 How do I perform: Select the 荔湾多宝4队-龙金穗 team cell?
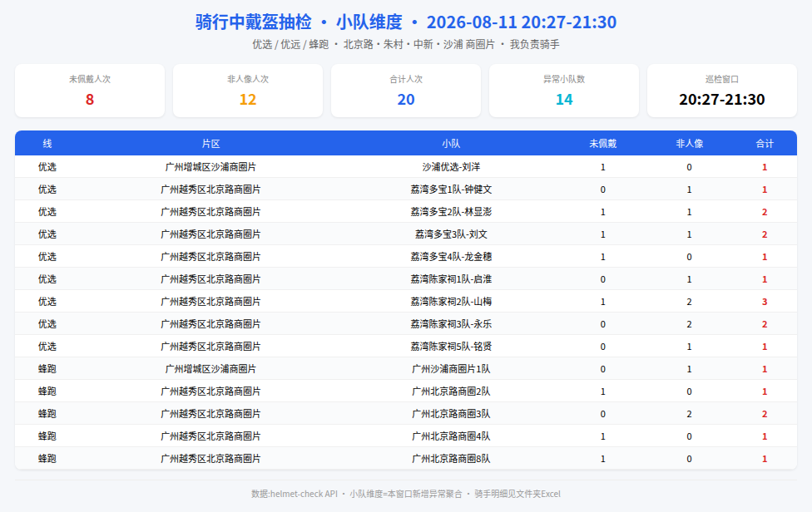pos(451,257)
